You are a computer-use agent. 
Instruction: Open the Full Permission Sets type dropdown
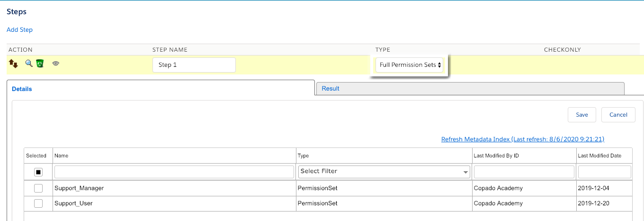(x=410, y=65)
